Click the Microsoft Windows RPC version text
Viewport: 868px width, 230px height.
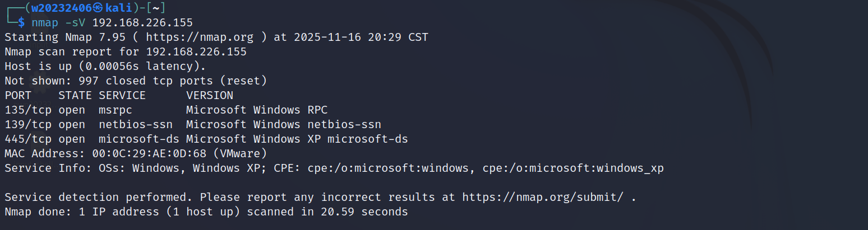[256, 110]
